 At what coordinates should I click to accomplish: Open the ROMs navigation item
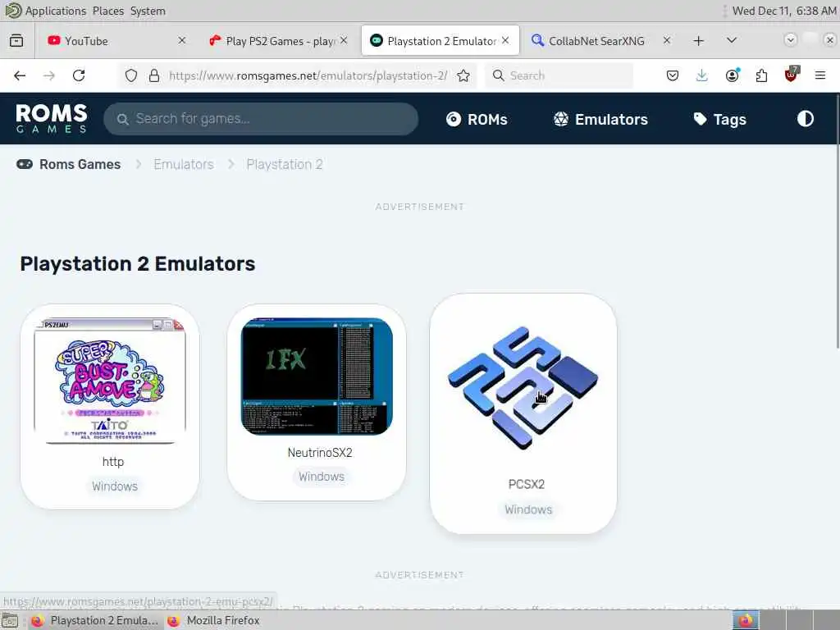point(477,120)
